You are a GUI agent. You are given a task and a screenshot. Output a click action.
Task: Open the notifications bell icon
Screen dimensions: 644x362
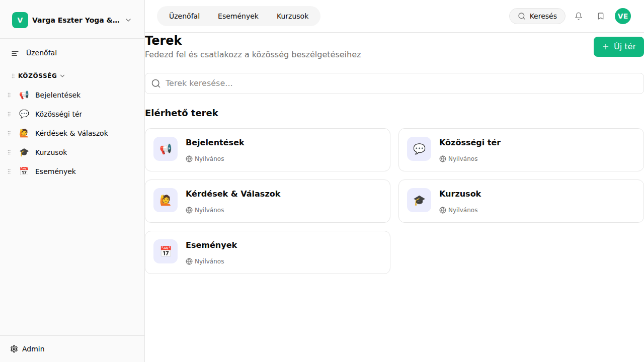click(579, 16)
